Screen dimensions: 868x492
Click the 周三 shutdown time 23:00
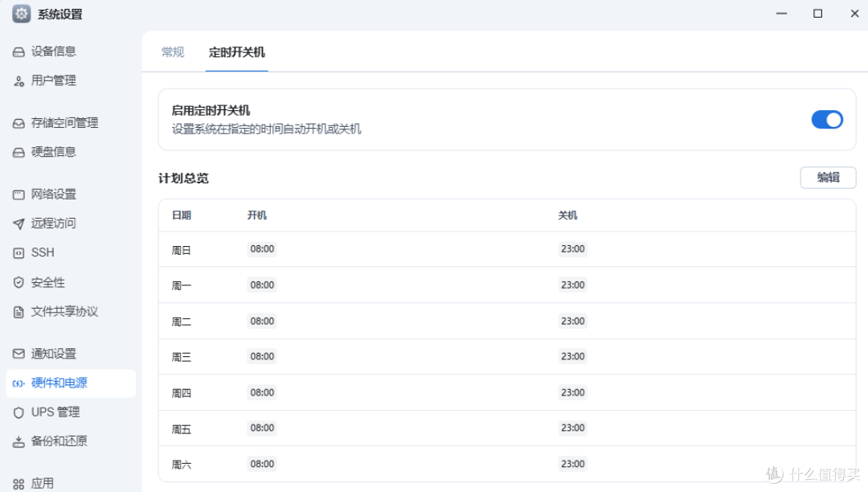tap(572, 356)
